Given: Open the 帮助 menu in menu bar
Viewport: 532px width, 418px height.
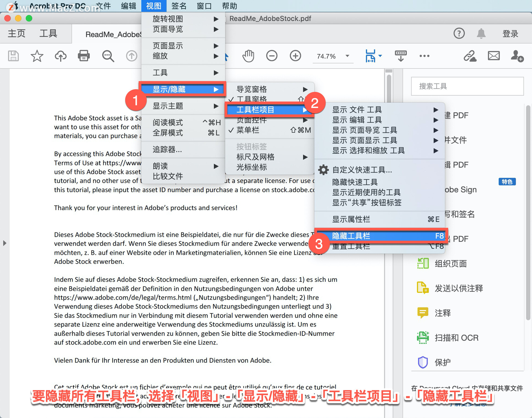Looking at the screenshot, I should 229,6.
